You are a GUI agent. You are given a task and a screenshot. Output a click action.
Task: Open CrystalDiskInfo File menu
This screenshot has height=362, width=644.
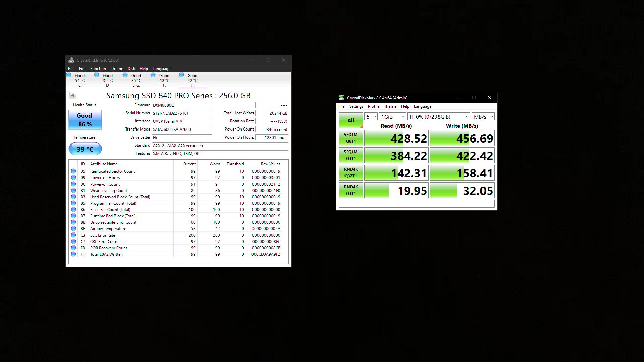(x=71, y=68)
